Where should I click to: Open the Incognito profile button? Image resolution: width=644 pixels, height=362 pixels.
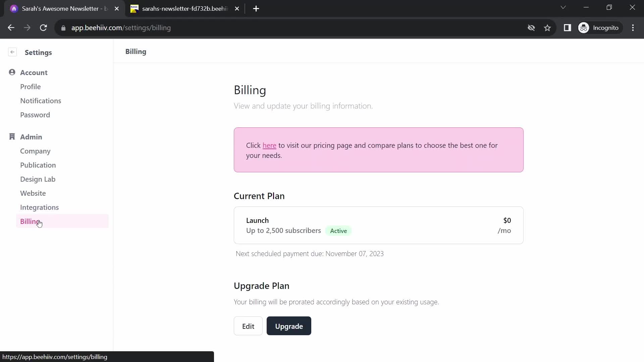coord(599,28)
